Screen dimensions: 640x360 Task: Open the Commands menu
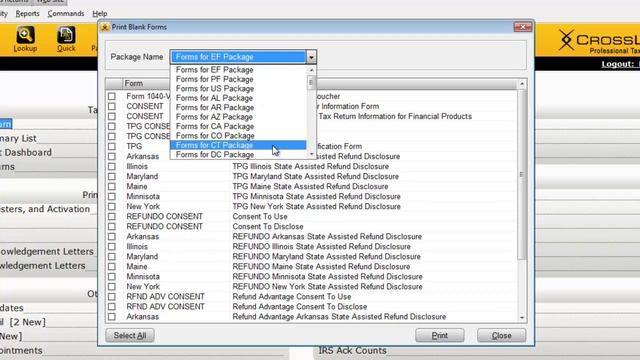coord(66,13)
